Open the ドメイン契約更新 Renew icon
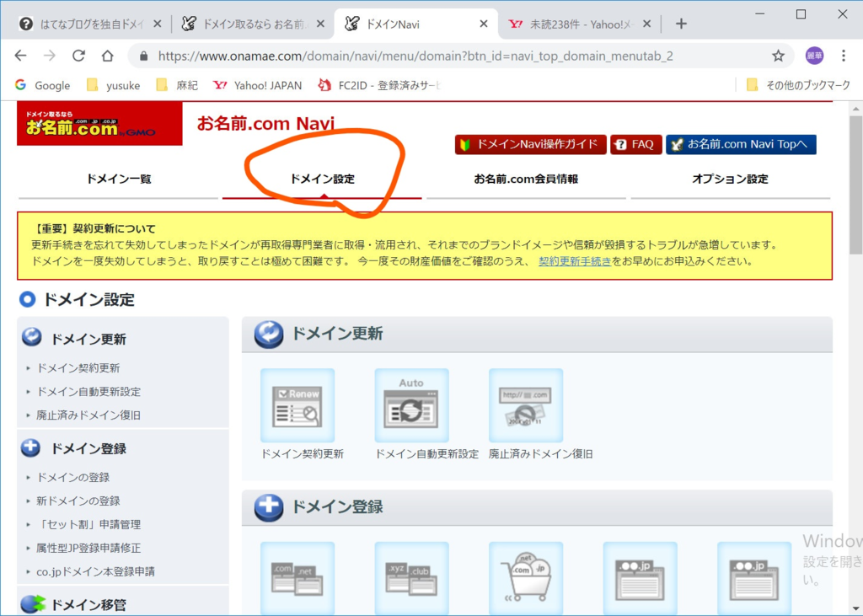863x616 pixels. [x=297, y=405]
